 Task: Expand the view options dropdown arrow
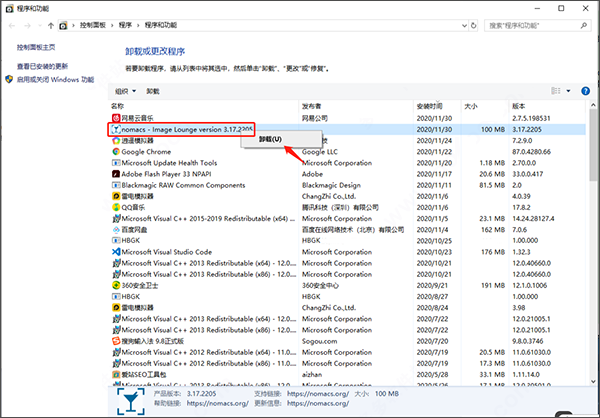(568, 91)
